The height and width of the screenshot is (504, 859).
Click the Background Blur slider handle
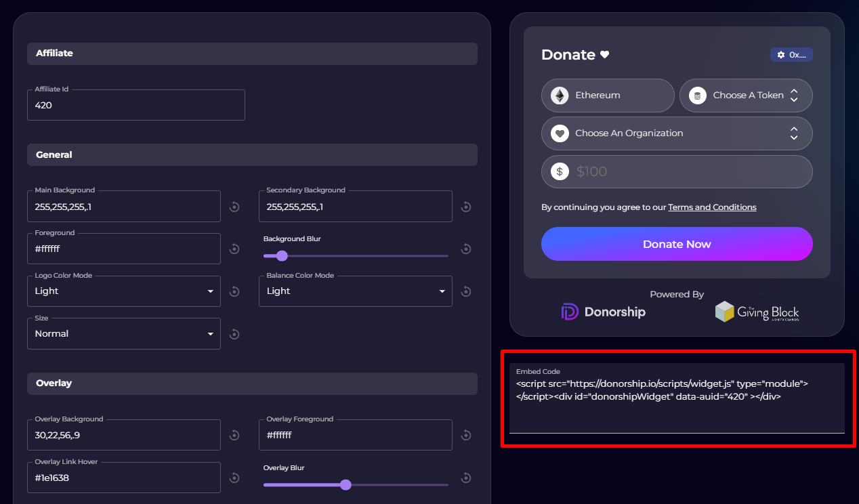(282, 256)
